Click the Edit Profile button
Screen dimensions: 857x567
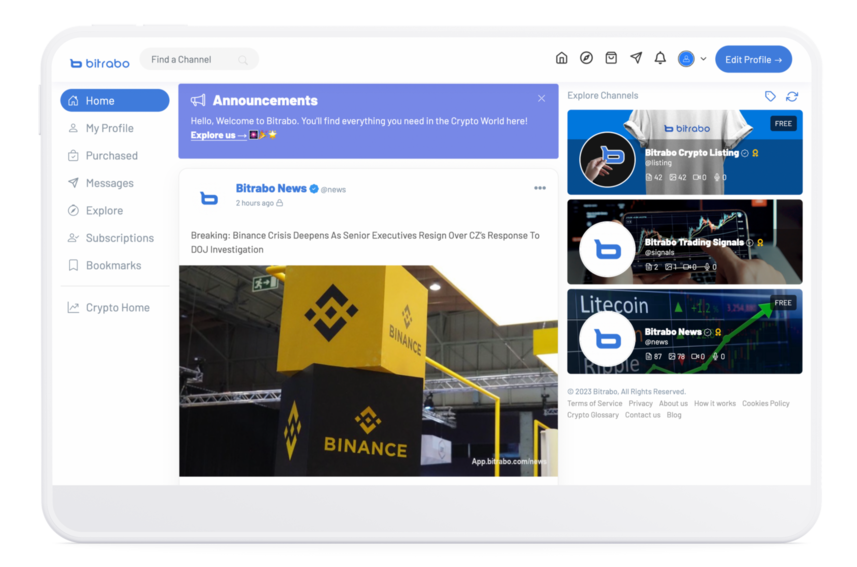coord(753,59)
